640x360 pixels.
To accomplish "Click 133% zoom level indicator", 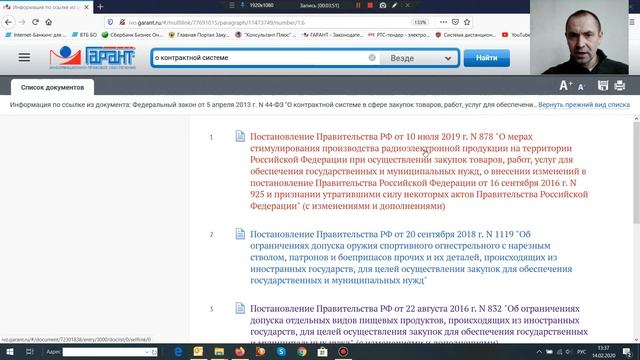I will [420, 22].
